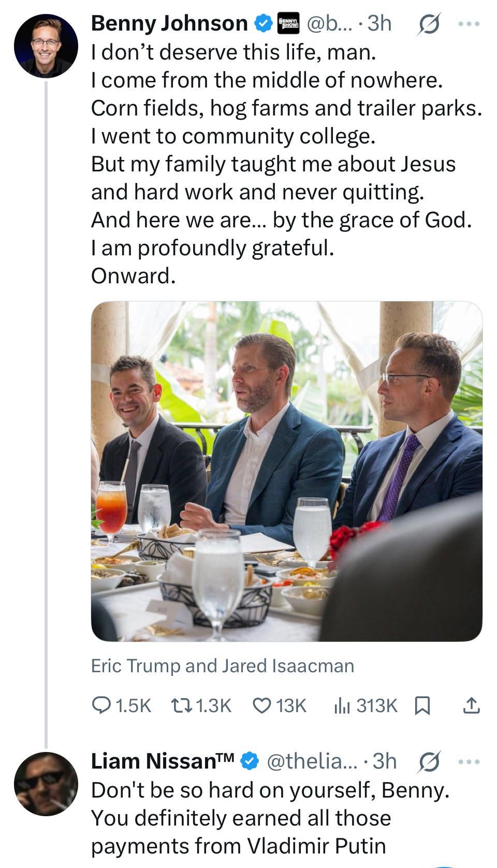The width and height of the screenshot is (497, 868).
Task: Open the more options menu on Benny's post
Action: (469, 24)
